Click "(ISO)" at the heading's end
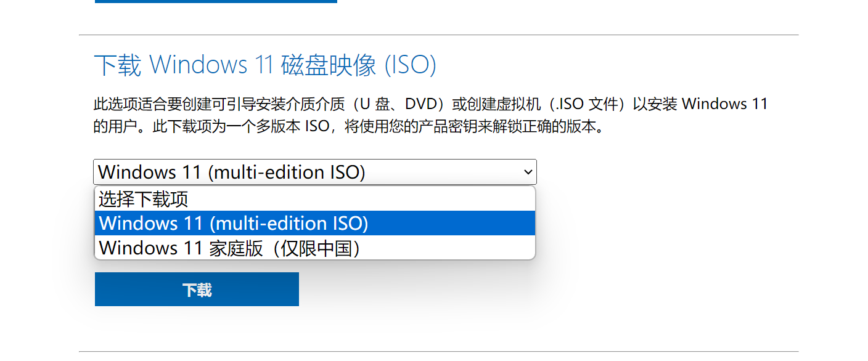The image size is (868, 361). 411,65
